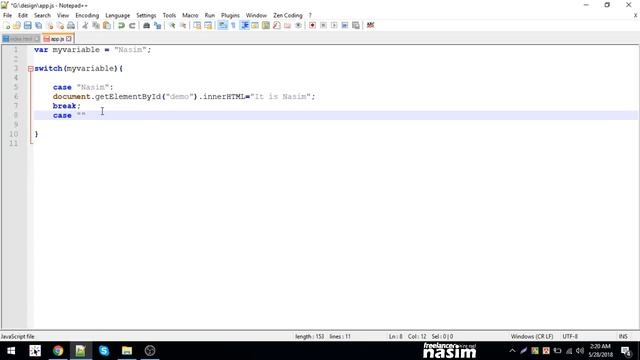Click the Save recorded macro icon
640x360 pixels.
pyautogui.click(x=356, y=25)
